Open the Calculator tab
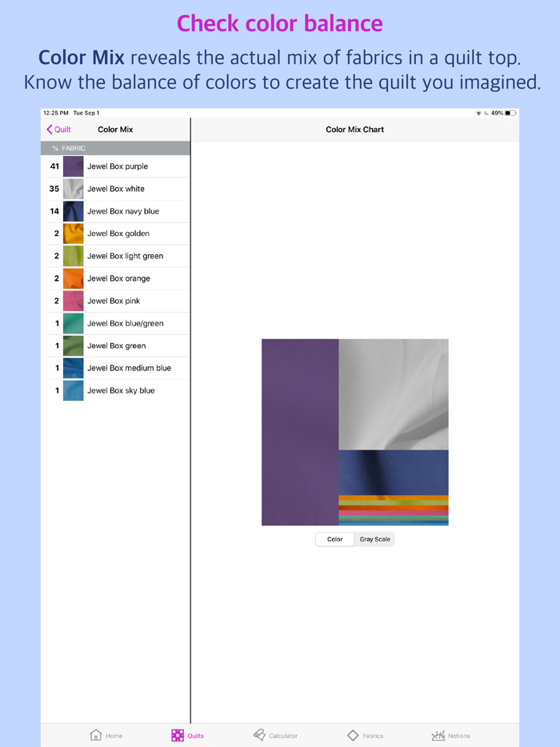The height and width of the screenshot is (747, 560). point(275,735)
